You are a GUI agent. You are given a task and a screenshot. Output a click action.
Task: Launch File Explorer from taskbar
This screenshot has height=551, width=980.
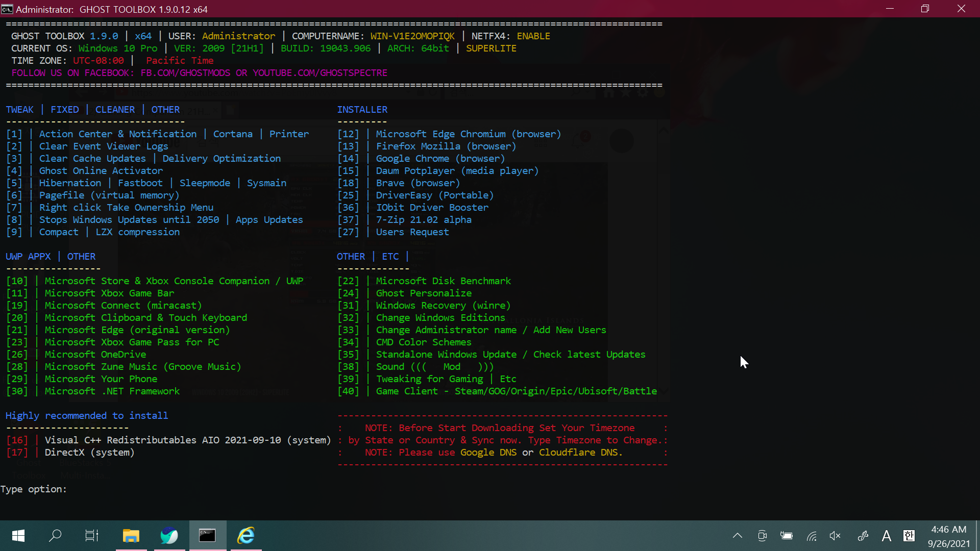point(131,536)
